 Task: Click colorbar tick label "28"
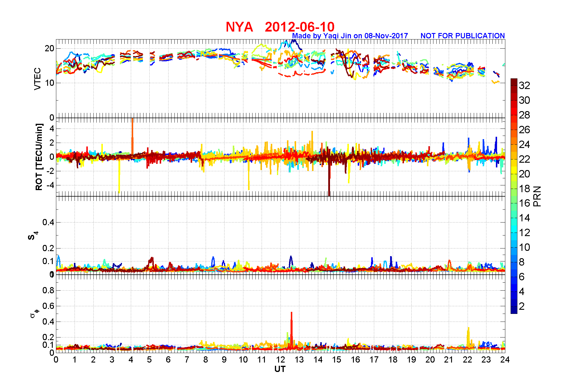tap(524, 115)
